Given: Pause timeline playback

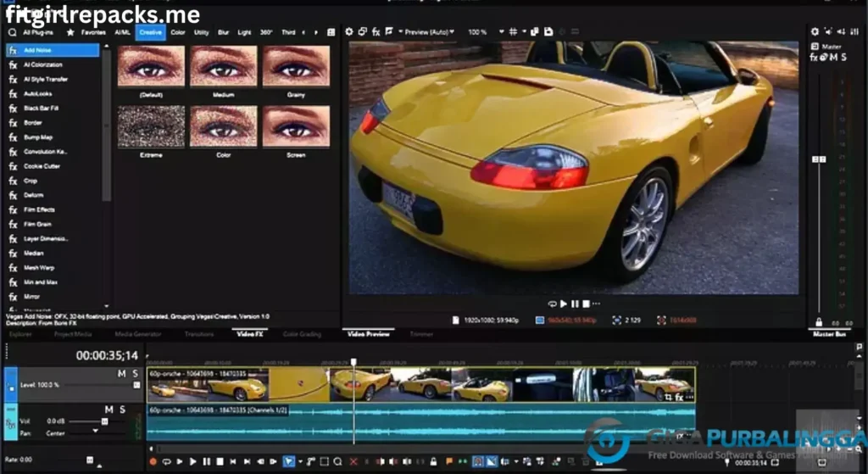Looking at the screenshot, I should 207,461.
